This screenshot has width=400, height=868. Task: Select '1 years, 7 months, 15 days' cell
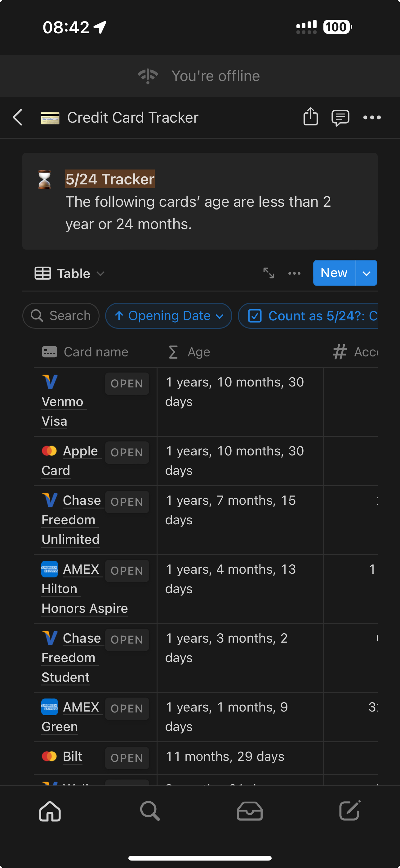[240, 520]
